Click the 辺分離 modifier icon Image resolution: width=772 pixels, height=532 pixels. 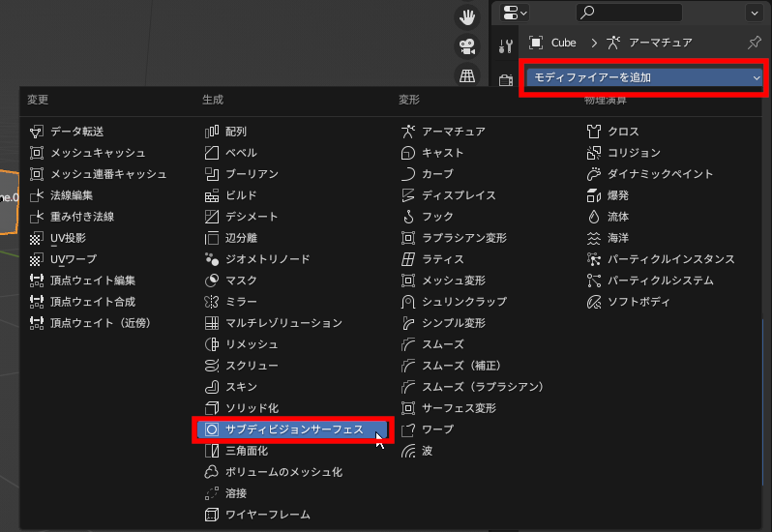(212, 238)
